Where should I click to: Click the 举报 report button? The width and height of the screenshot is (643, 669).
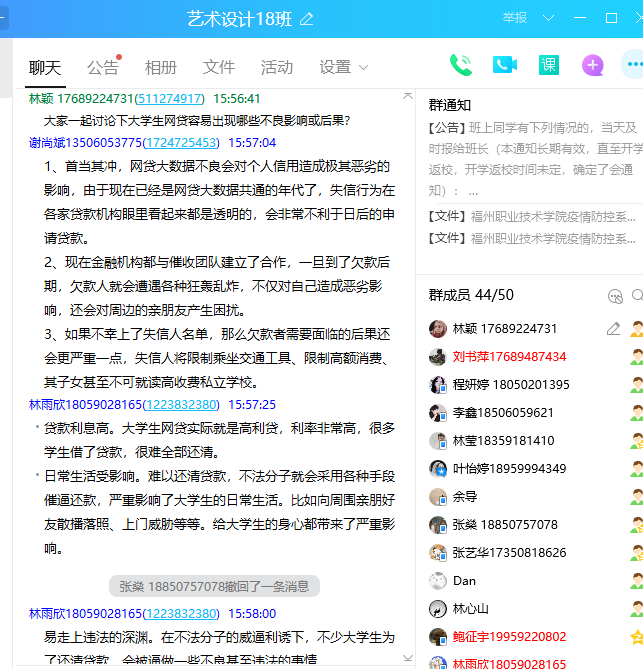pyautogui.click(x=515, y=18)
